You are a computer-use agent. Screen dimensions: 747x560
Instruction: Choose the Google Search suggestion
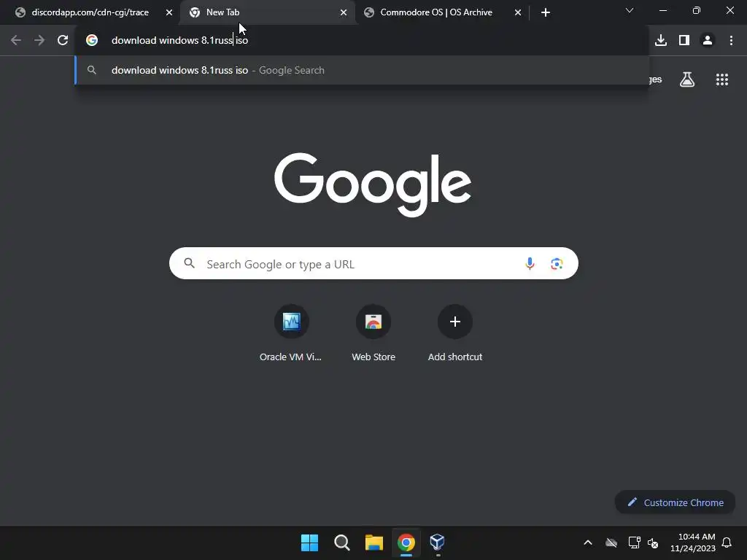click(x=362, y=70)
